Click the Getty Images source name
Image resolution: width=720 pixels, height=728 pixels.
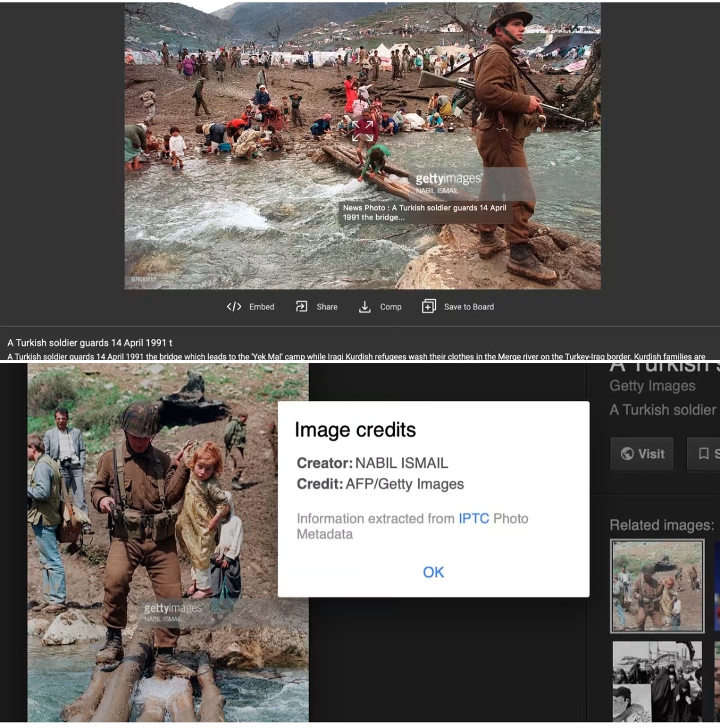[x=652, y=386]
